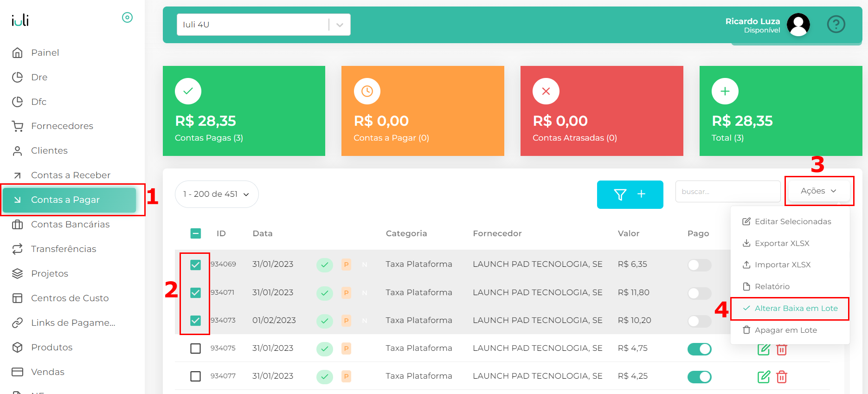Click the iuli logo
868x394 pixels.
point(20,20)
